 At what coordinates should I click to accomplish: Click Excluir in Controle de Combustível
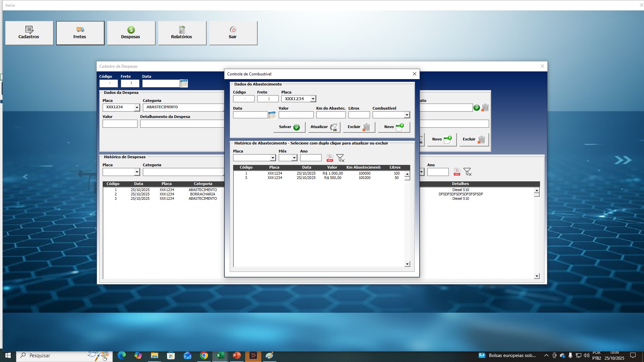(x=359, y=127)
